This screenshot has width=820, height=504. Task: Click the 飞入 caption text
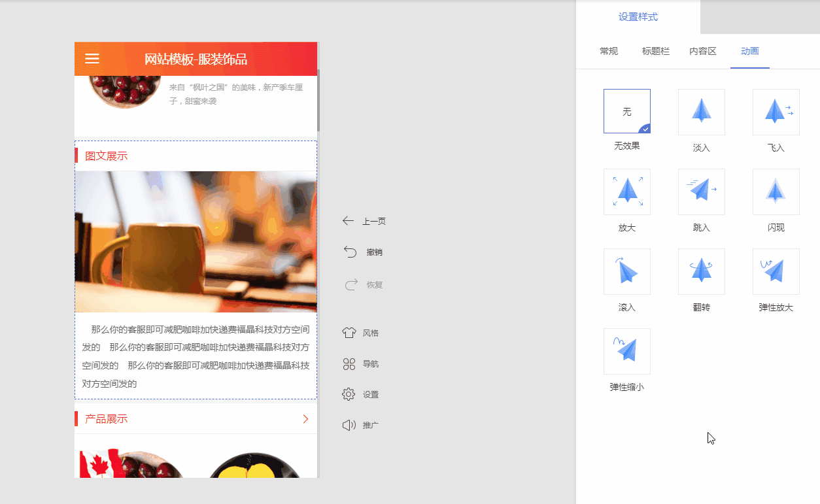776,148
